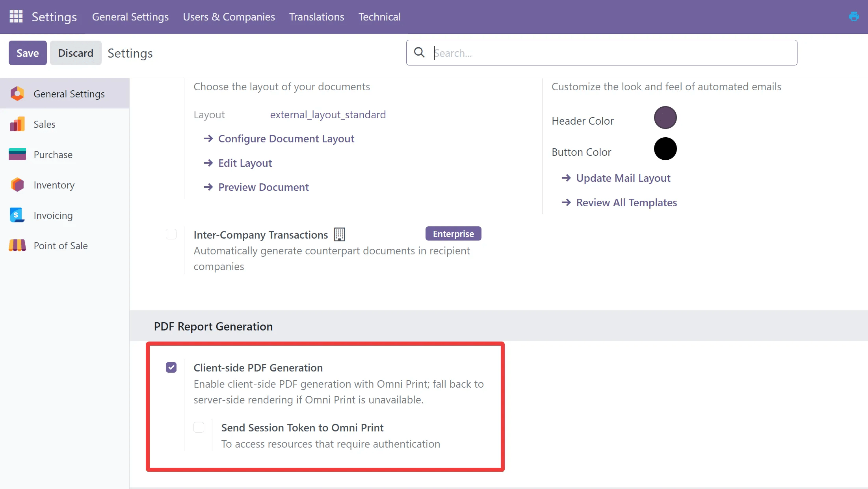
Task: Open the General Settings menu item
Action: click(130, 17)
